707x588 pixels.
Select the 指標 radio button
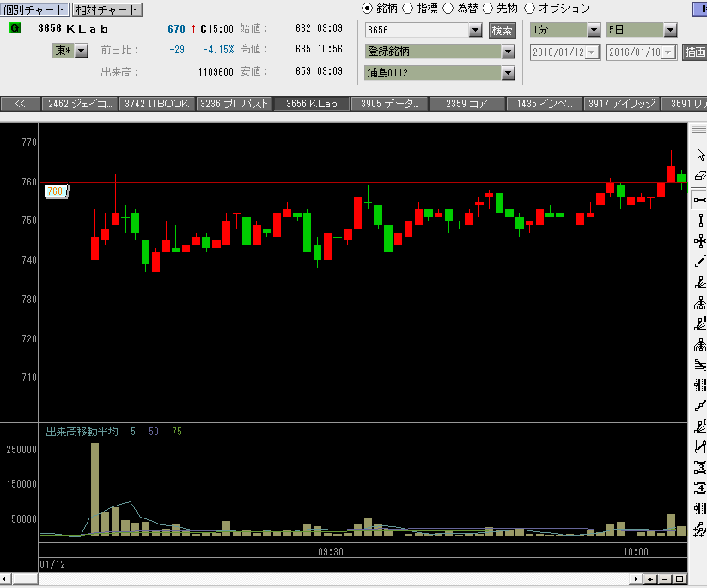[x=407, y=8]
